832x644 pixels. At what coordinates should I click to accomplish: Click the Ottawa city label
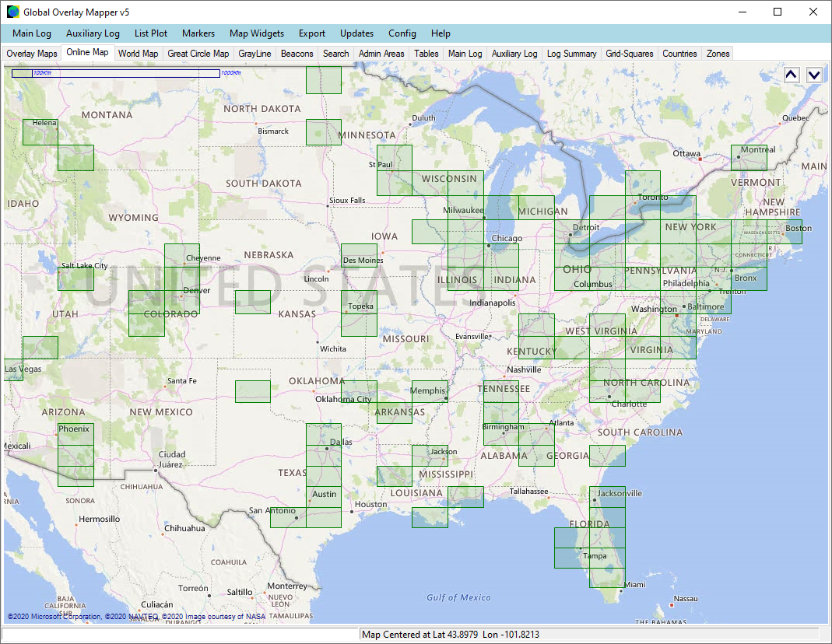pyautogui.click(x=686, y=153)
